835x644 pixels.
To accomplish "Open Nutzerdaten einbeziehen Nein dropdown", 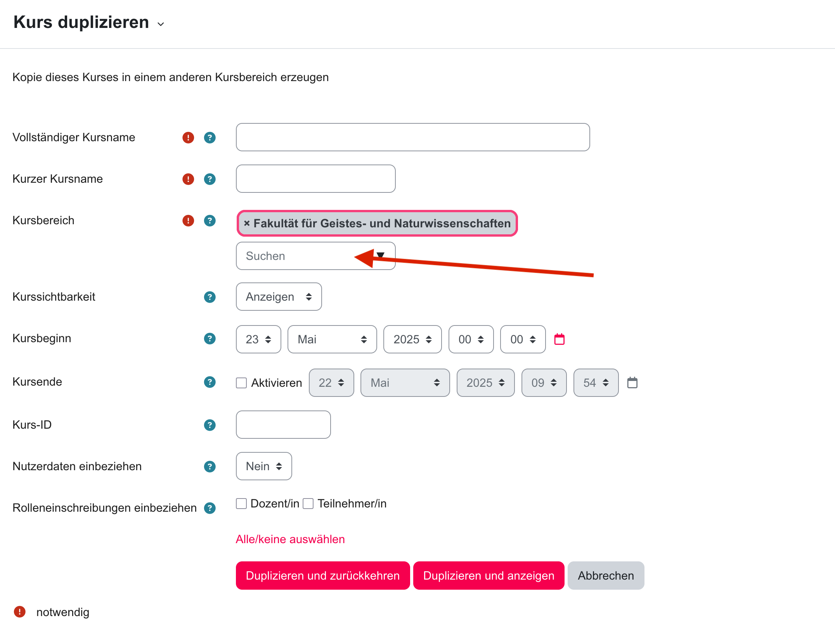I will (x=264, y=466).
